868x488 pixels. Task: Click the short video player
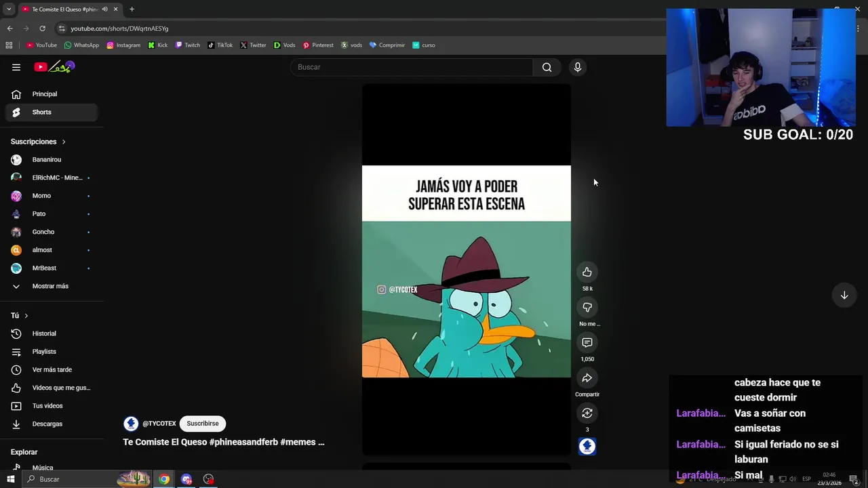(467, 269)
